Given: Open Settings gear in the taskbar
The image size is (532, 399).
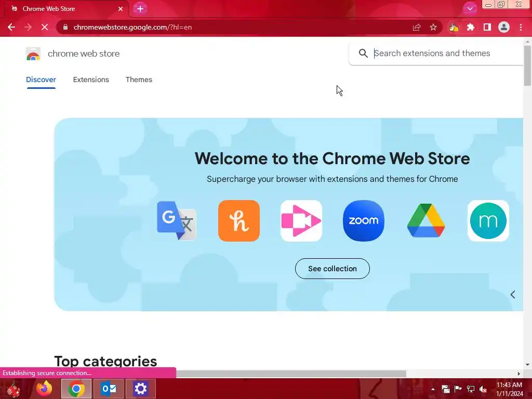Looking at the screenshot, I should pos(140,389).
